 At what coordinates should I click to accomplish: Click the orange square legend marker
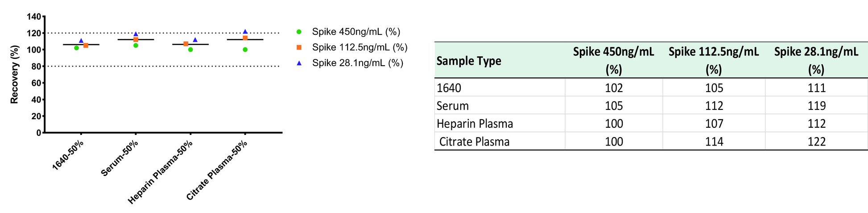click(x=299, y=47)
